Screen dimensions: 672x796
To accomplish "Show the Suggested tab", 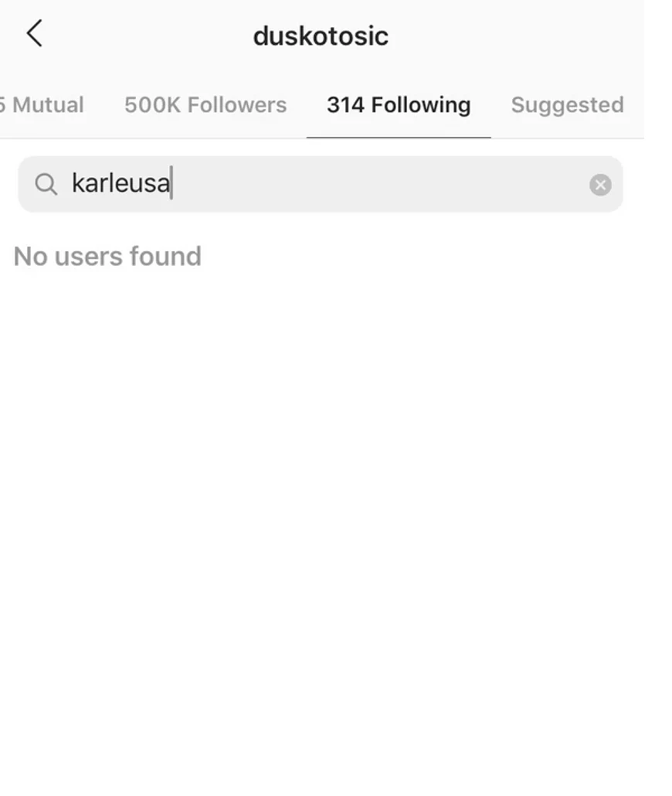I will (567, 105).
